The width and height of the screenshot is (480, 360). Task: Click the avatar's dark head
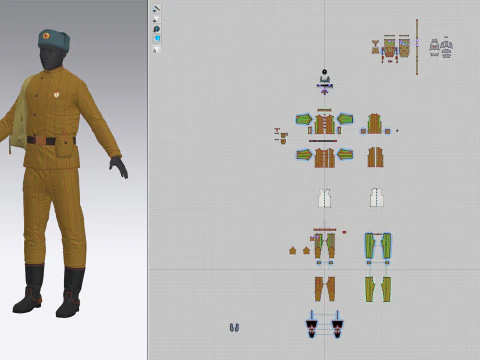pos(51,57)
